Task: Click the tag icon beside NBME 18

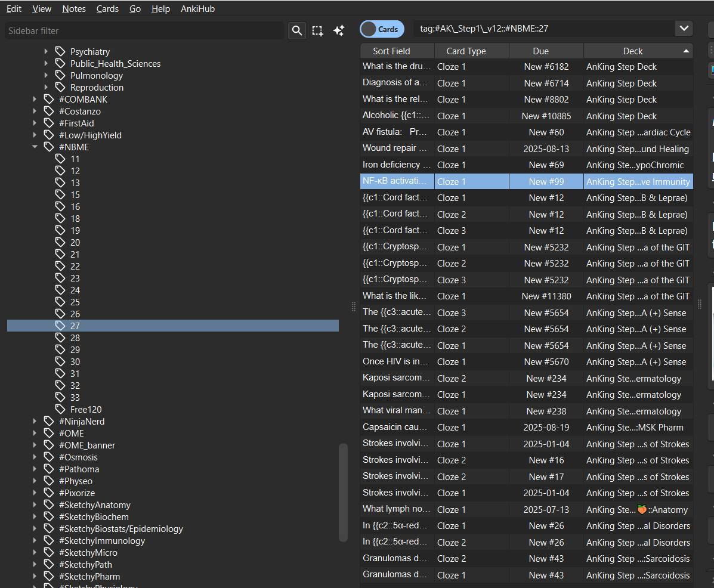Action: (x=60, y=218)
